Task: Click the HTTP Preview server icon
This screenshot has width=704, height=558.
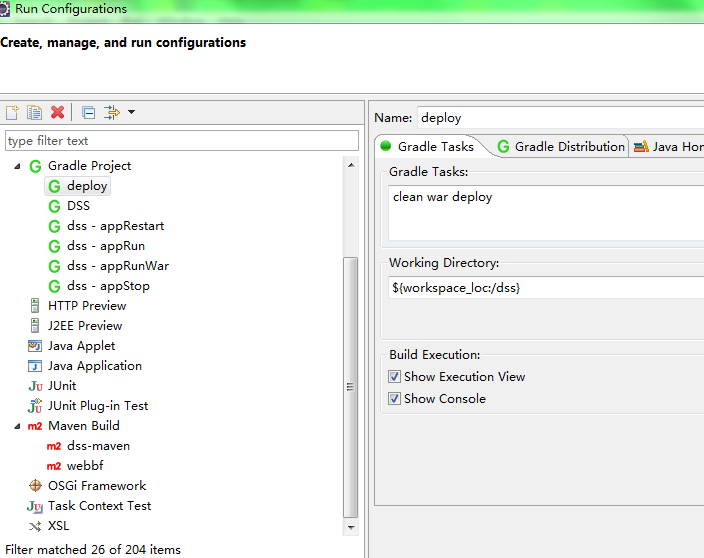Action: (35, 306)
